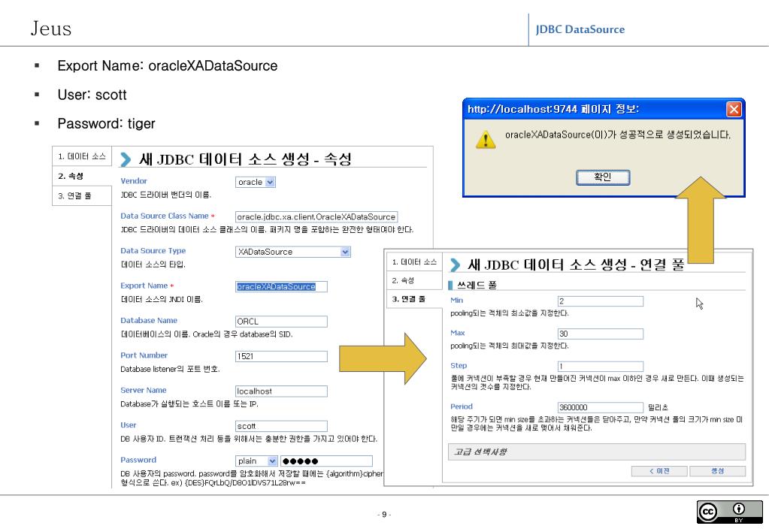Click the User field containing scott
Screen dimensions: 769x532
[x=281, y=426]
